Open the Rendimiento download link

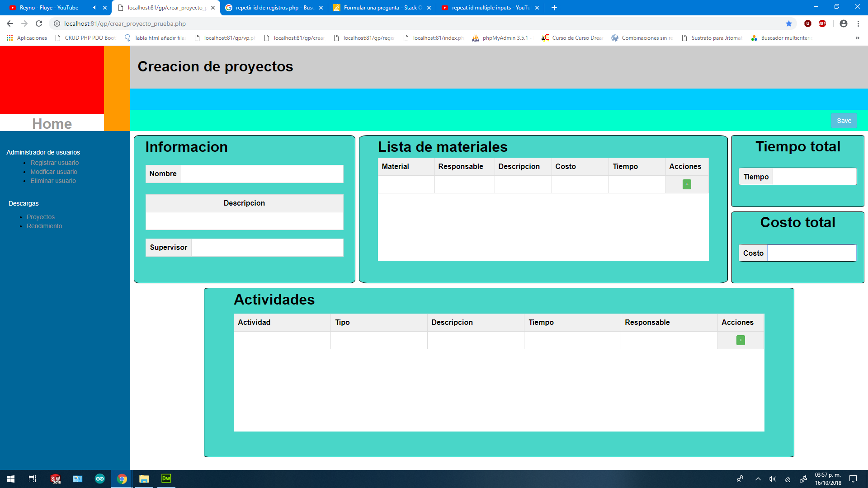[44, 226]
